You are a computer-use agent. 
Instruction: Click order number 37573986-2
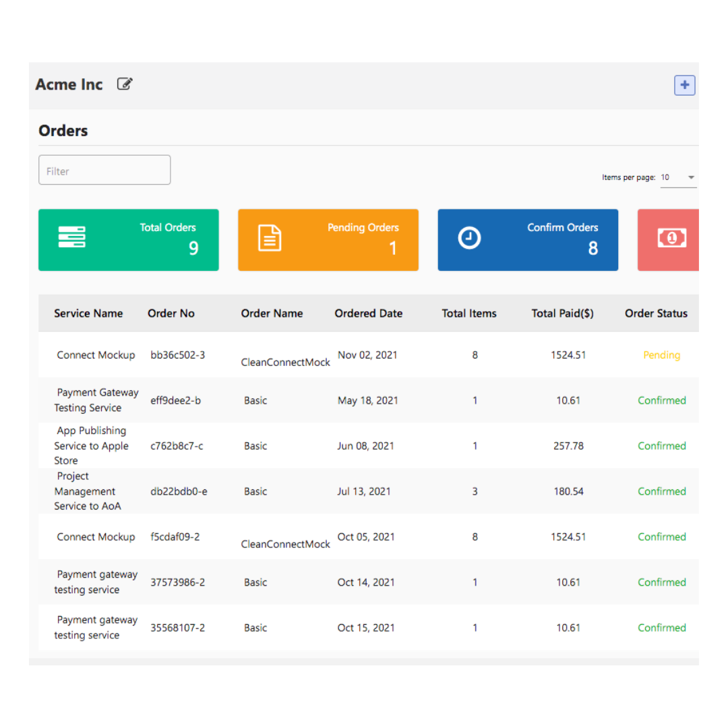pyautogui.click(x=177, y=582)
